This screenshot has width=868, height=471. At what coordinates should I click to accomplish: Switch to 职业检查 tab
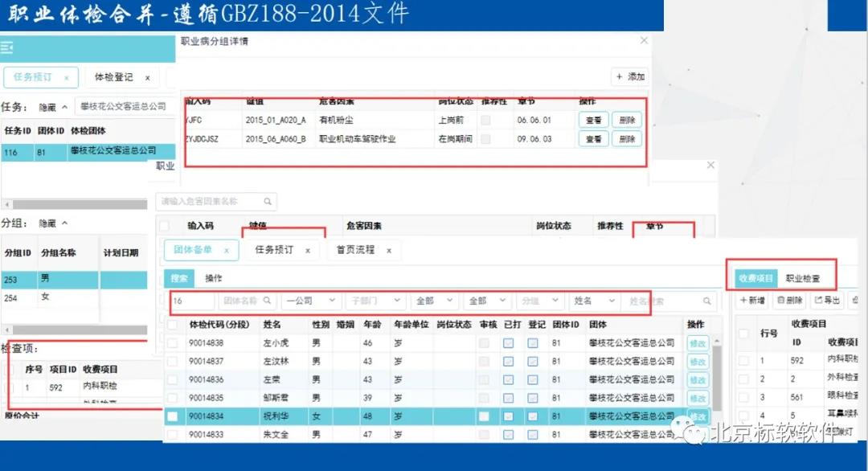[803, 278]
